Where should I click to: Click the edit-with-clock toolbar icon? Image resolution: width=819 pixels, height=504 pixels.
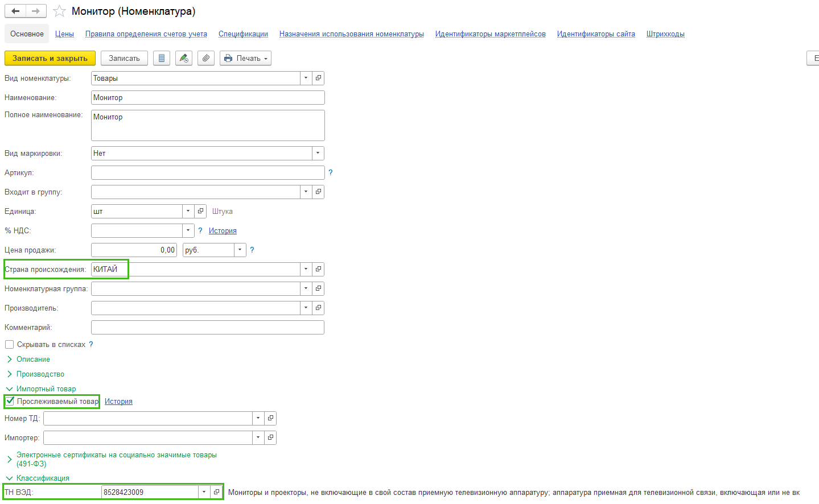[x=184, y=58]
